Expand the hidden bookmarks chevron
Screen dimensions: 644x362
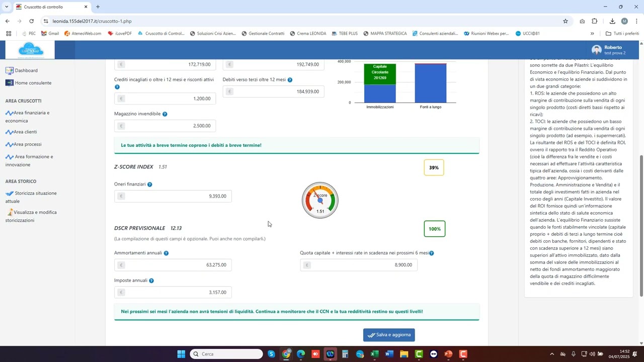coord(592,34)
